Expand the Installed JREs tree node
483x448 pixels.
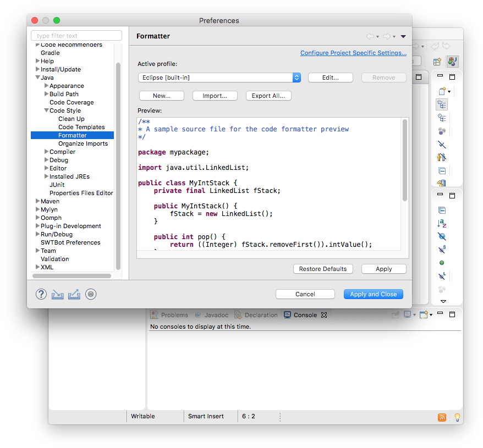pyautogui.click(x=46, y=176)
